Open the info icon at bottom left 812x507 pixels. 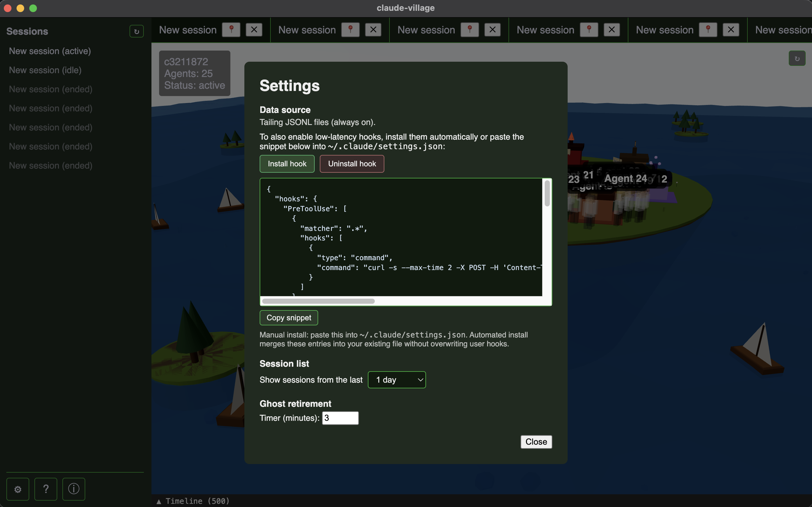pos(73,489)
